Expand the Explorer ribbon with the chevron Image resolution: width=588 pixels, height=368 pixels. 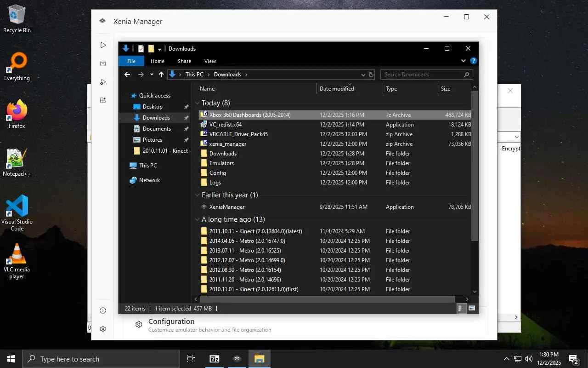click(x=464, y=61)
